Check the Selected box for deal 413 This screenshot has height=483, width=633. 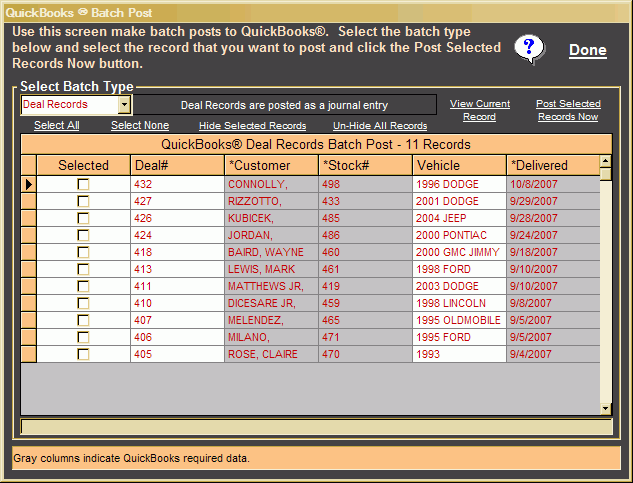click(x=83, y=269)
